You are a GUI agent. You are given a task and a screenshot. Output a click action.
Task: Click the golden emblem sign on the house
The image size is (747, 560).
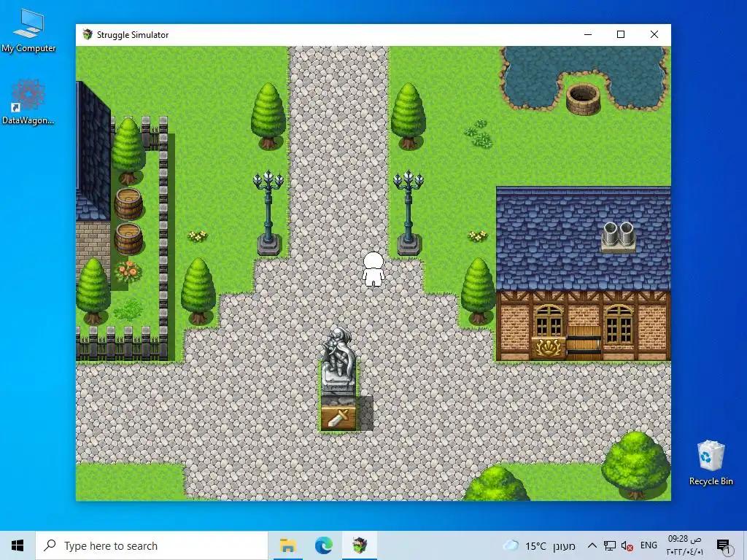tap(549, 348)
